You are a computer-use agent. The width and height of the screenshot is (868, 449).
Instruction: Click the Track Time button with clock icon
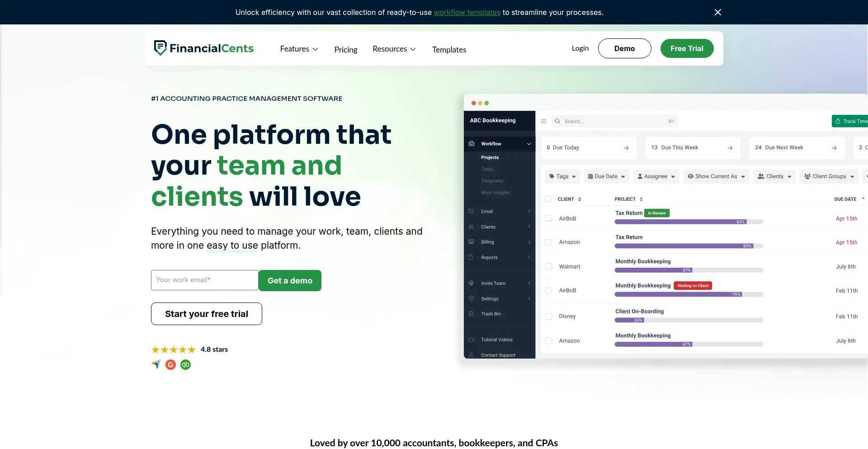pyautogui.click(x=851, y=121)
